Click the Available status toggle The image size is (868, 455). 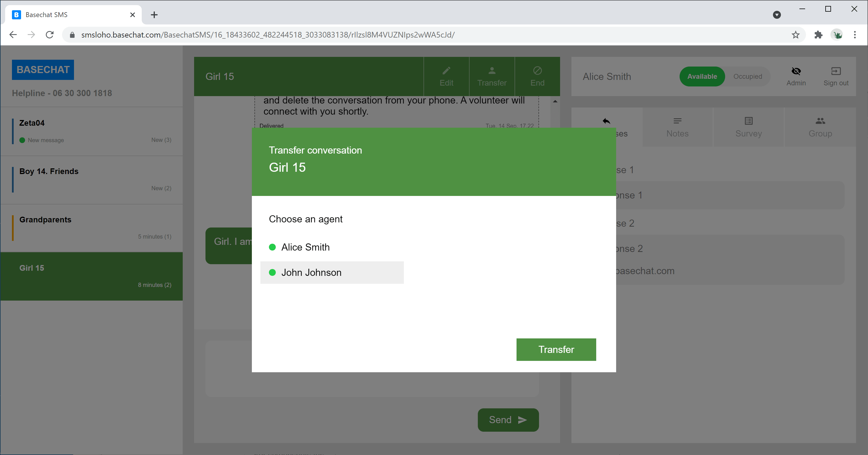(702, 76)
